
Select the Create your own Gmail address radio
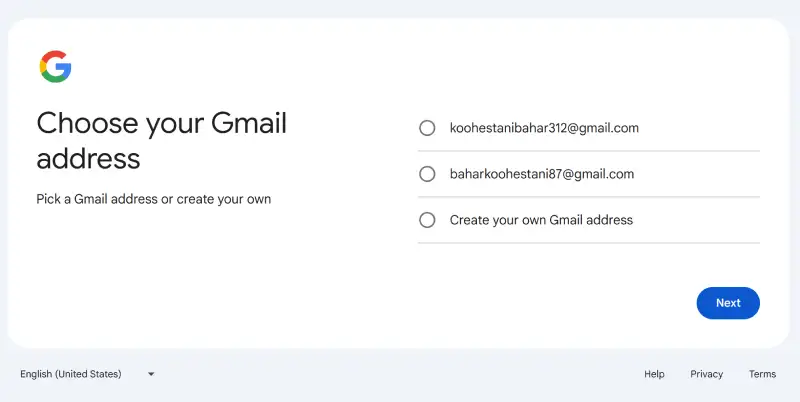point(427,220)
